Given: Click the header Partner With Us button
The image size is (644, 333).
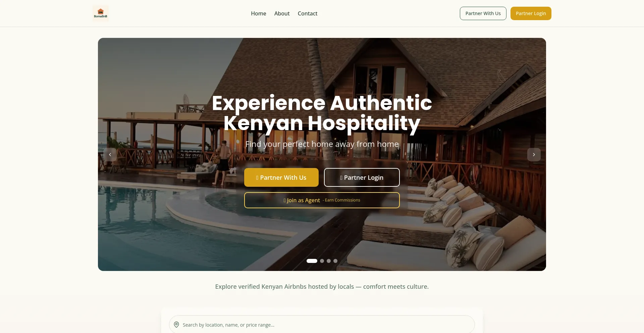Looking at the screenshot, I should [x=483, y=13].
